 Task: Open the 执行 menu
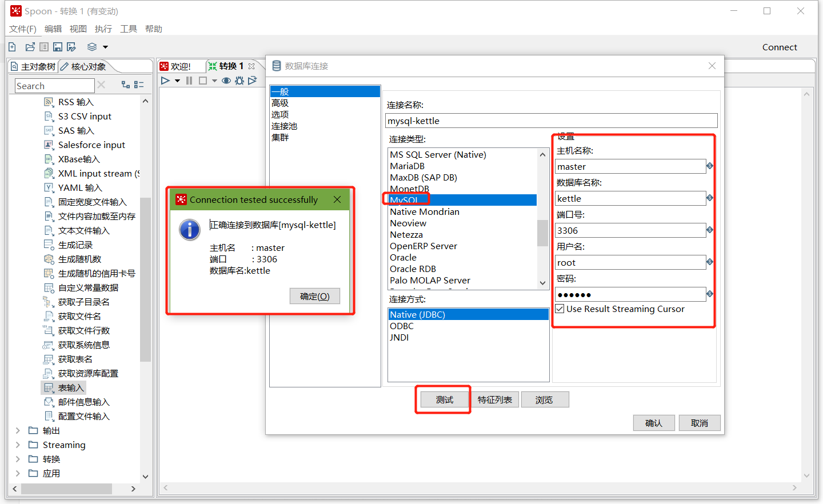pos(103,29)
